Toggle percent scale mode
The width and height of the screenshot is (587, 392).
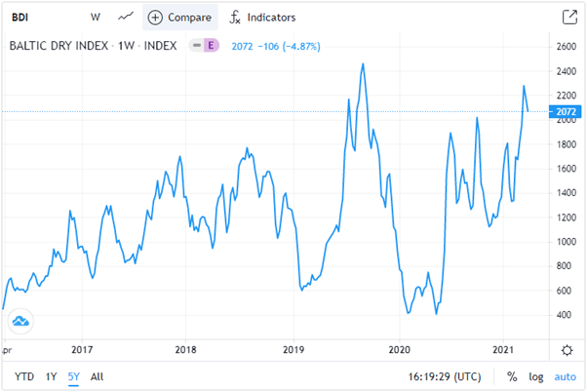(512, 375)
